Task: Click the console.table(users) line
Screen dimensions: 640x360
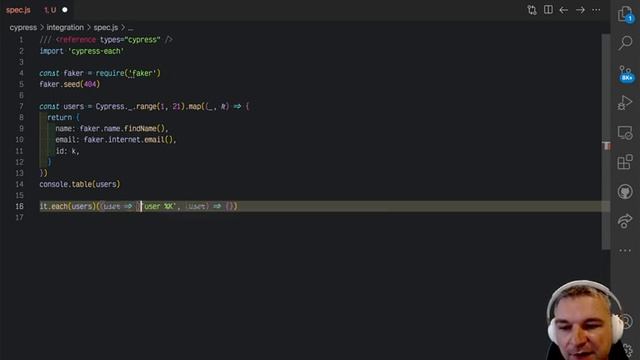Action: pyautogui.click(x=80, y=184)
